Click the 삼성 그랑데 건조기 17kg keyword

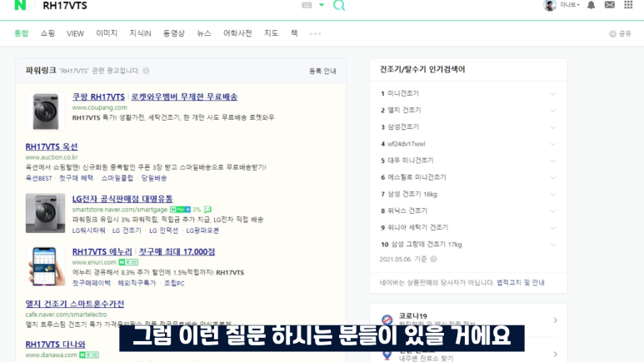tap(427, 244)
